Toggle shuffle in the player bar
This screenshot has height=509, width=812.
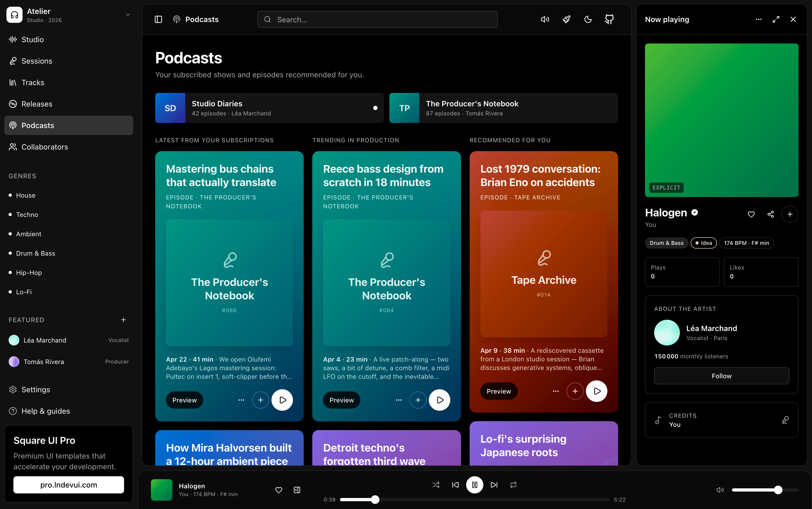point(436,485)
